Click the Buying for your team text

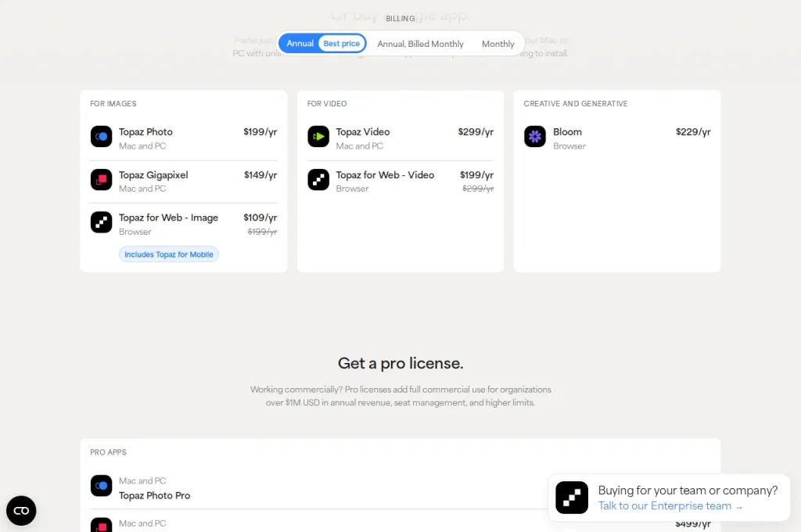(688, 491)
